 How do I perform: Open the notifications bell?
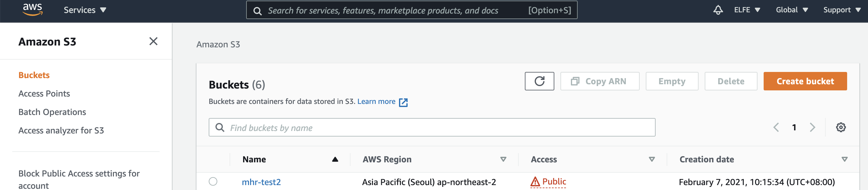click(x=718, y=10)
